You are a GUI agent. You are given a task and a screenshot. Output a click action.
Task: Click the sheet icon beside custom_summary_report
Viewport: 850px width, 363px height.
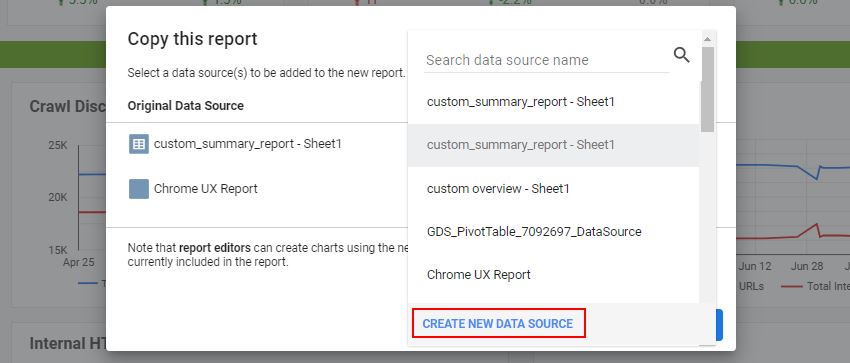[x=139, y=144]
